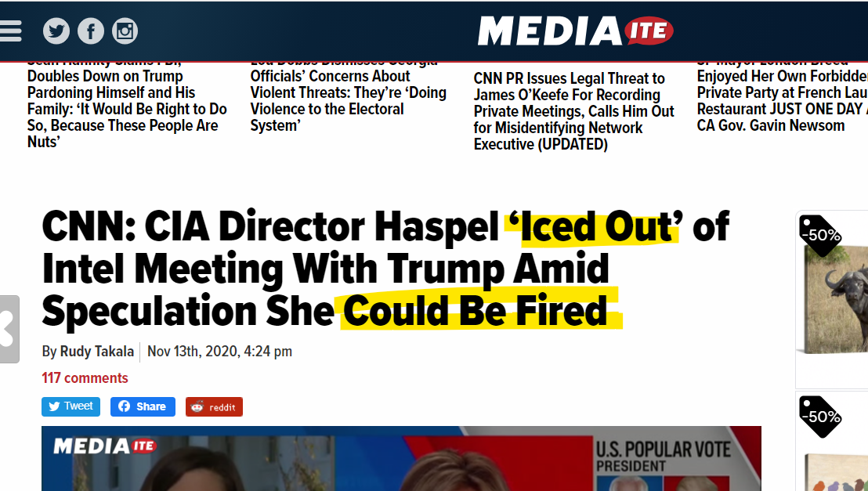The image size is (868, 491).
Task: Open Mediaite's Twitter page icon
Action: pyautogui.click(x=56, y=31)
